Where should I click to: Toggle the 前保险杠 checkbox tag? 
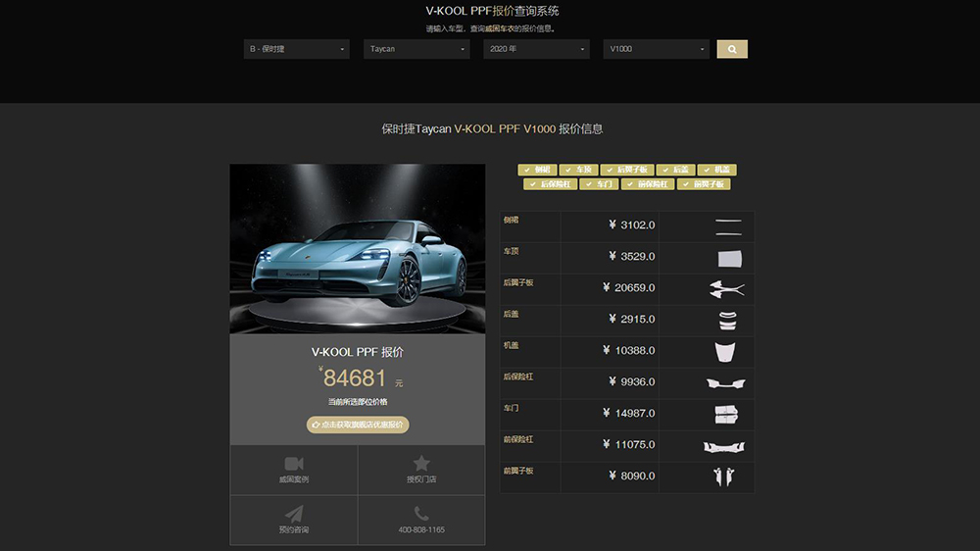point(648,184)
